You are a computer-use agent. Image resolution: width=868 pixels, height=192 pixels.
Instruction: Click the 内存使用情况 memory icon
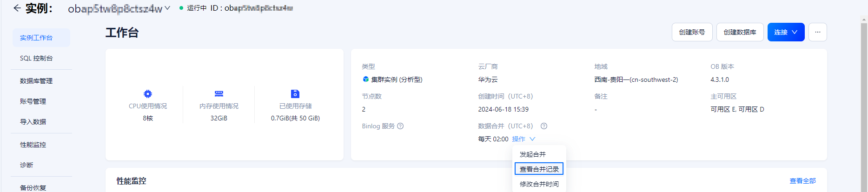coord(219,94)
